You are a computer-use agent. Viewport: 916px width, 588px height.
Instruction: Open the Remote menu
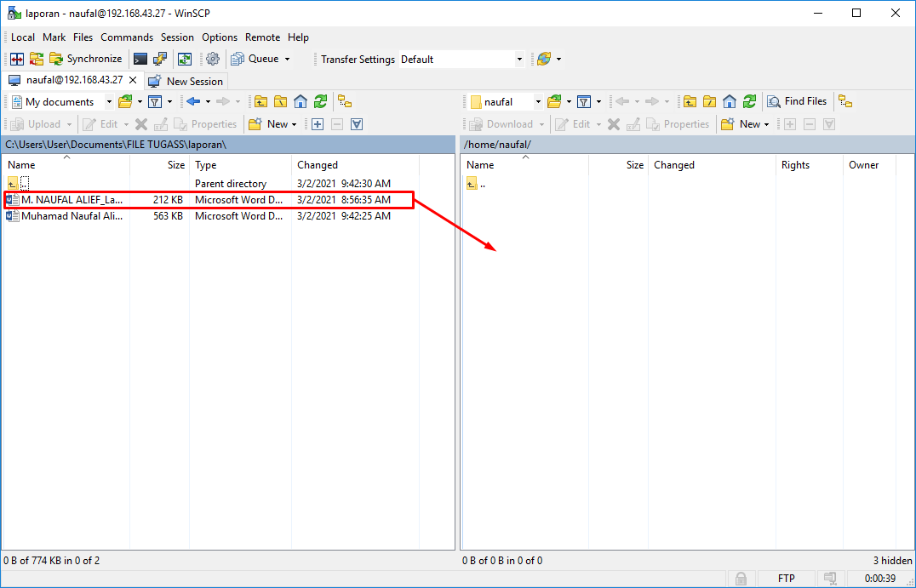pyautogui.click(x=262, y=37)
